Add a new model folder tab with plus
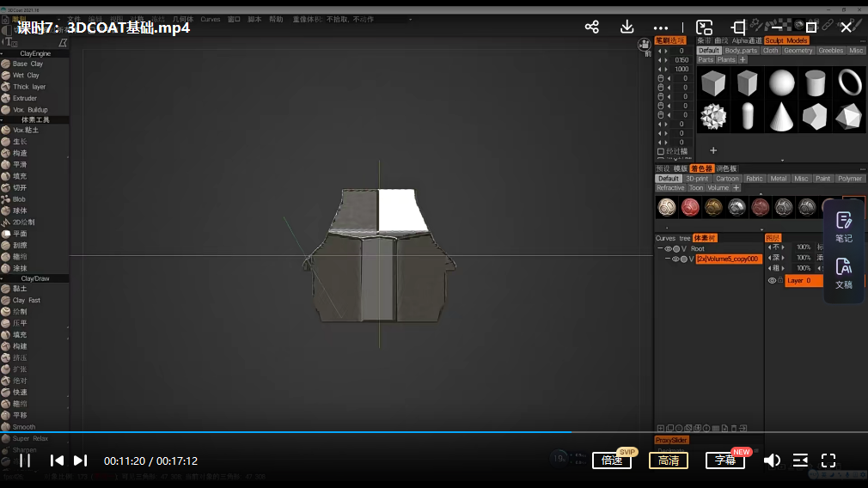The width and height of the screenshot is (868, 488). [x=743, y=60]
